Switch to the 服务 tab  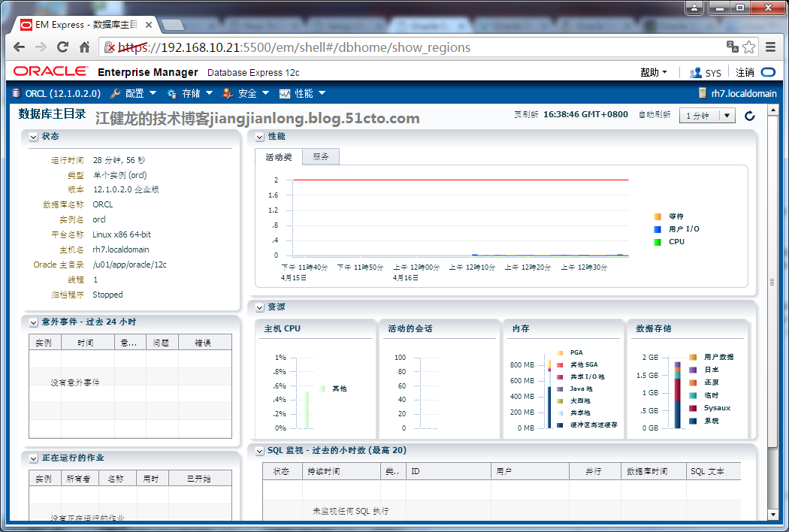(x=321, y=156)
